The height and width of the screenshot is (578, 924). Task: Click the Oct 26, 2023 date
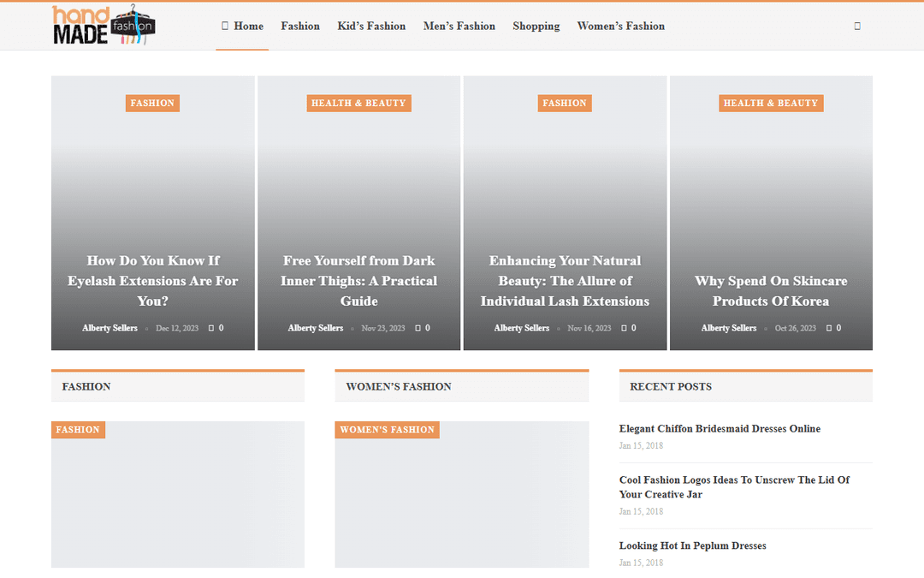(796, 328)
